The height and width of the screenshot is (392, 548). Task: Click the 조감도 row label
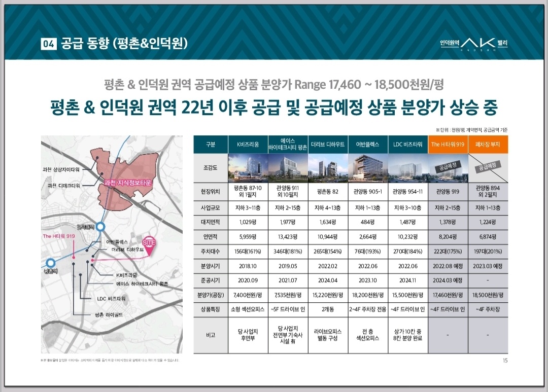[211, 168]
